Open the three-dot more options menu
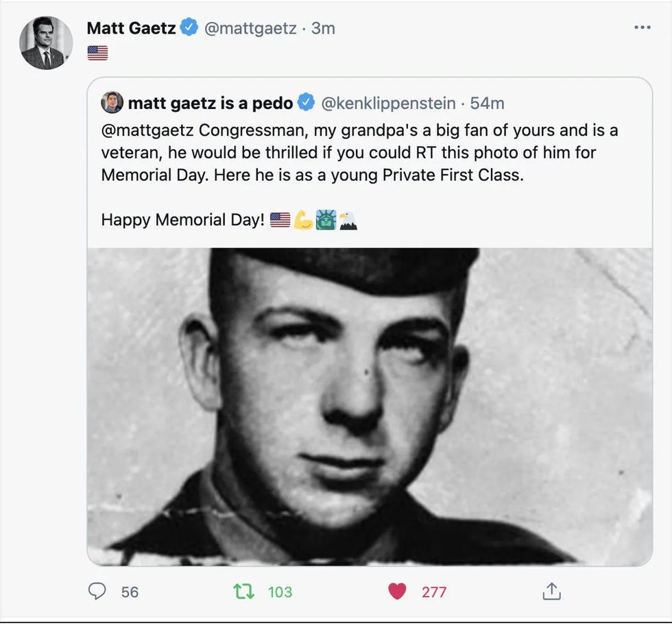Screen dimensions: 672x626 tap(643, 27)
